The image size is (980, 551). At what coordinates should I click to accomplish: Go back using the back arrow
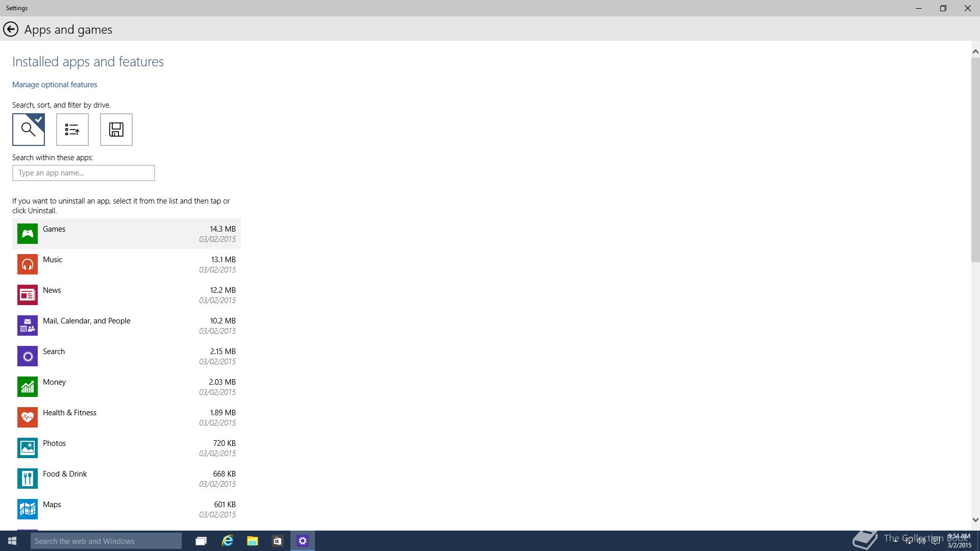pos(11,30)
